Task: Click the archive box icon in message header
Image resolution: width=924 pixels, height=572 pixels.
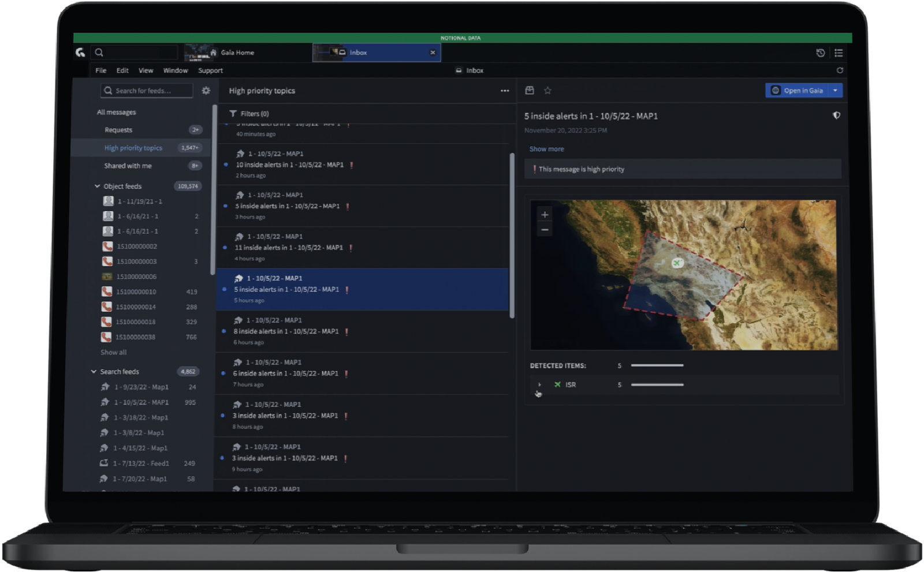Action: 530,91
